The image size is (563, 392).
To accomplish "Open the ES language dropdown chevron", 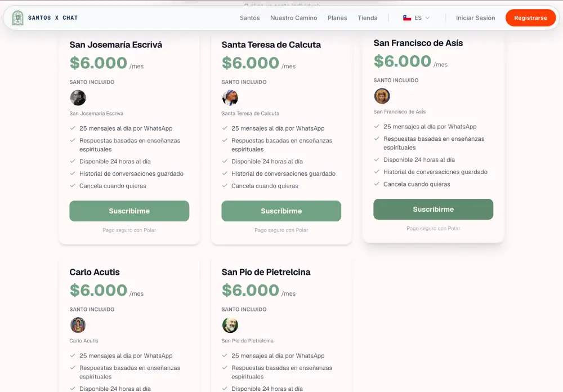I will pos(427,18).
